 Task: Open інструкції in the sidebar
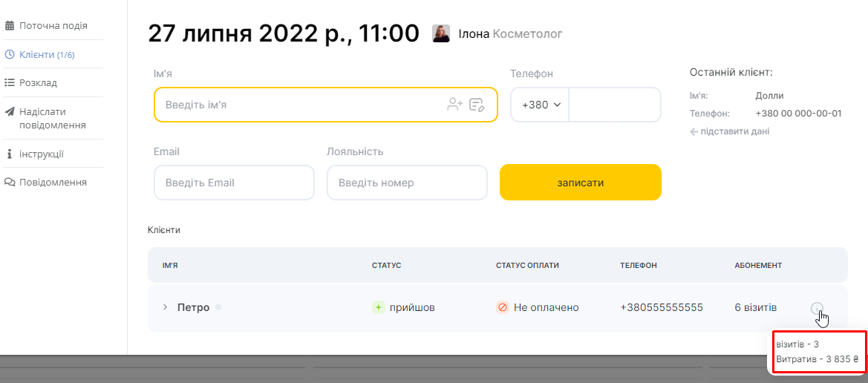[41, 154]
